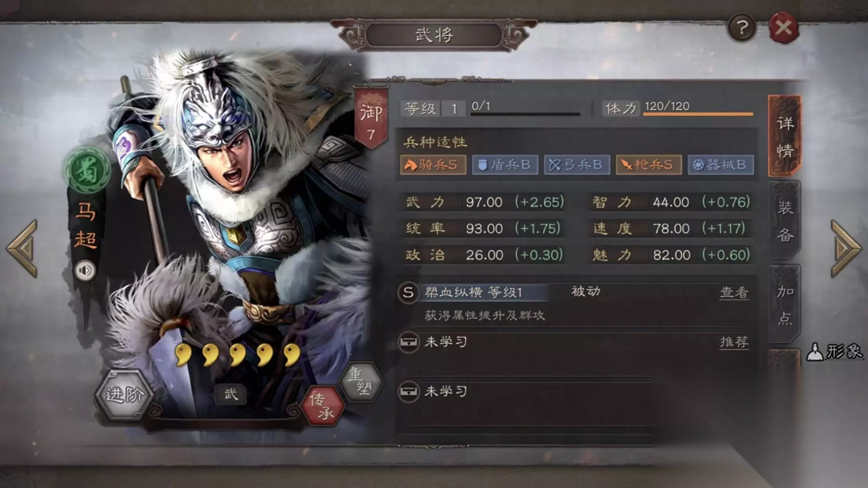This screenshot has width=868, height=488.
Task: Select the S-rank skill icon
Action: click(x=408, y=293)
